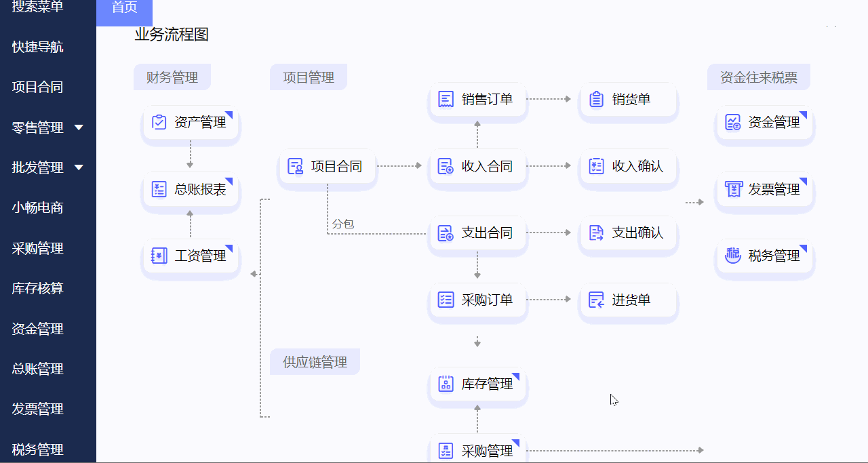Open 税务管理 in the flowchart
This screenshot has width=868, height=463.
(732, 256)
